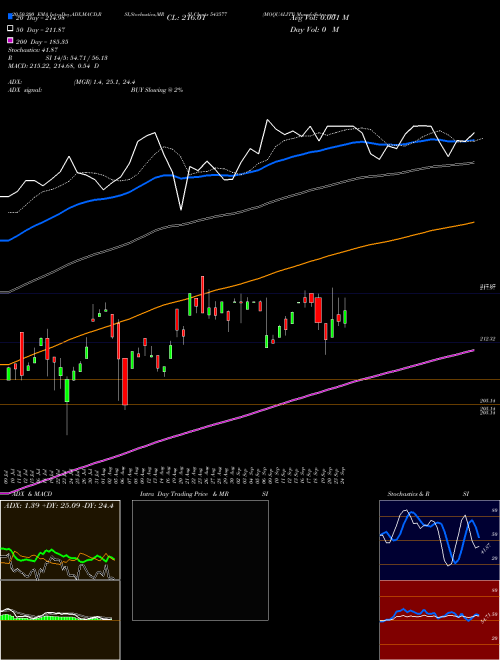This screenshot has height=660, width=500.
Task: Open the MACD histogram panel with green bars
Action: click(60, 620)
